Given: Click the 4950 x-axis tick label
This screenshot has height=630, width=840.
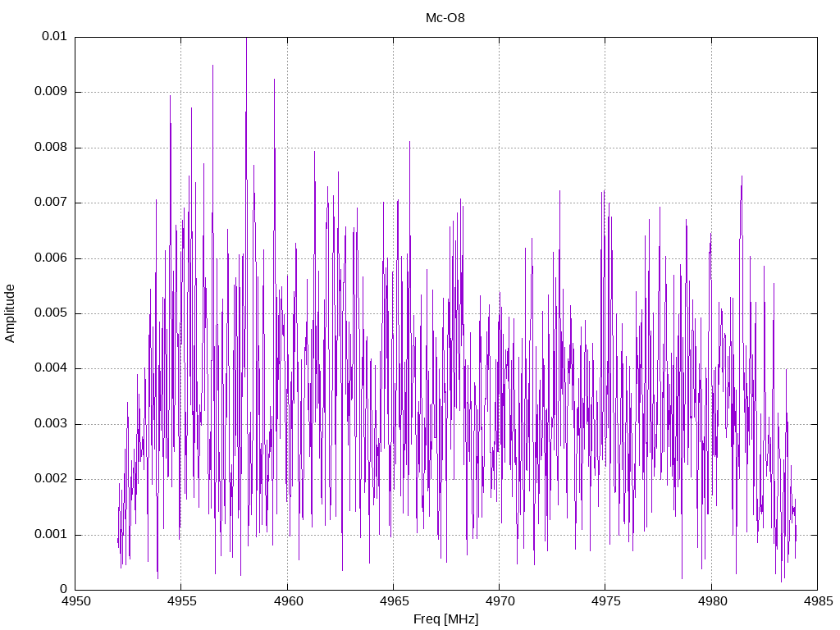Looking at the screenshot, I should [75, 601].
